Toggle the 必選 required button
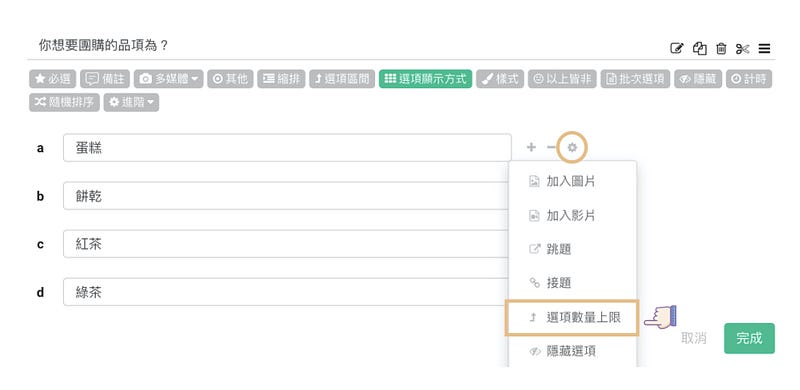This screenshot has width=800, height=390. (53, 79)
